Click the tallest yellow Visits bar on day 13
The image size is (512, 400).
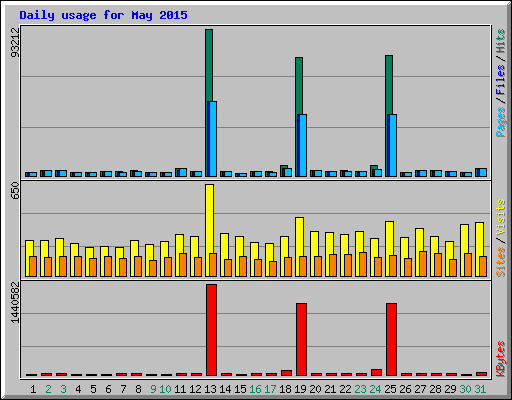point(210,219)
